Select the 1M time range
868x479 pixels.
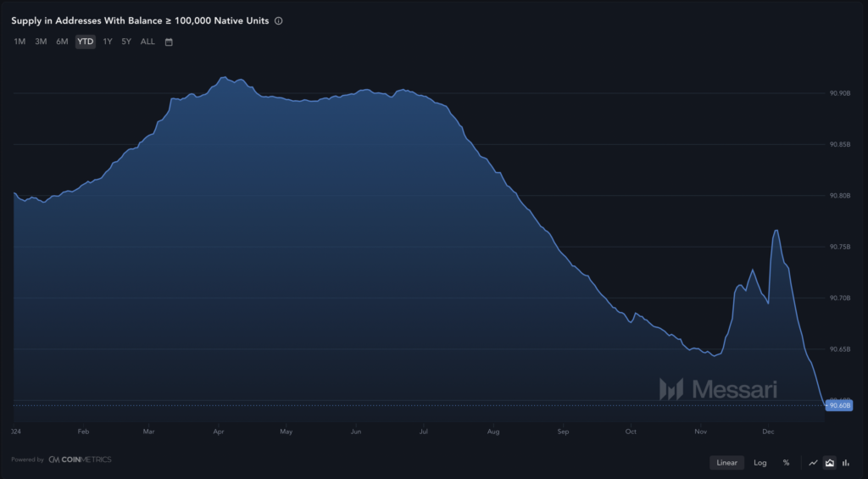tap(19, 42)
